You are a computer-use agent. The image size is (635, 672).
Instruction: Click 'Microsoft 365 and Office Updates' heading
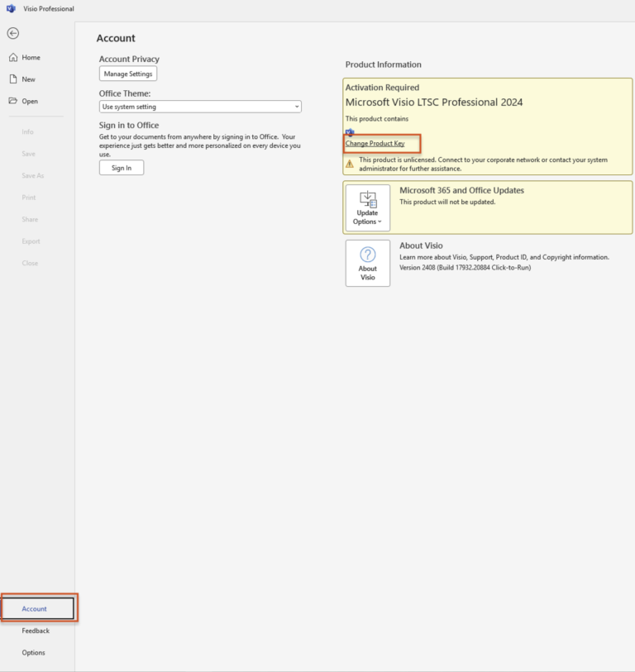[x=461, y=190]
